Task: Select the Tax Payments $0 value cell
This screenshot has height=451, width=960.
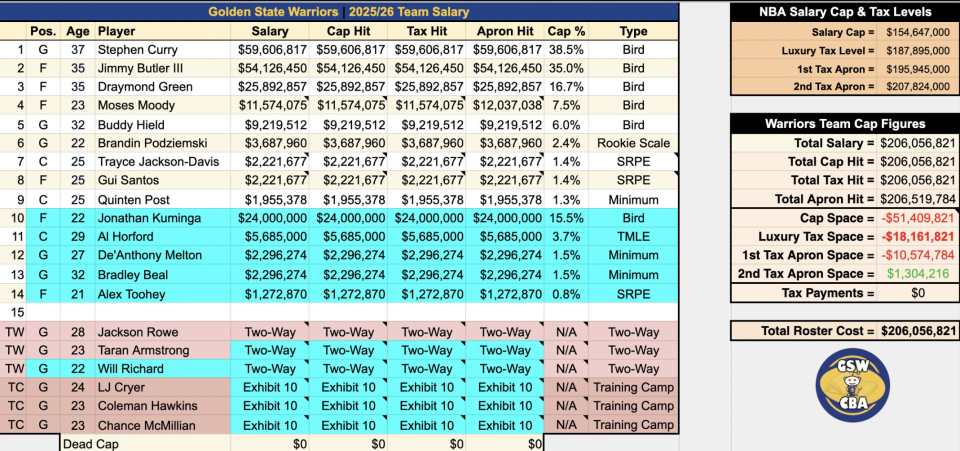Action: pyautogui.click(x=918, y=293)
